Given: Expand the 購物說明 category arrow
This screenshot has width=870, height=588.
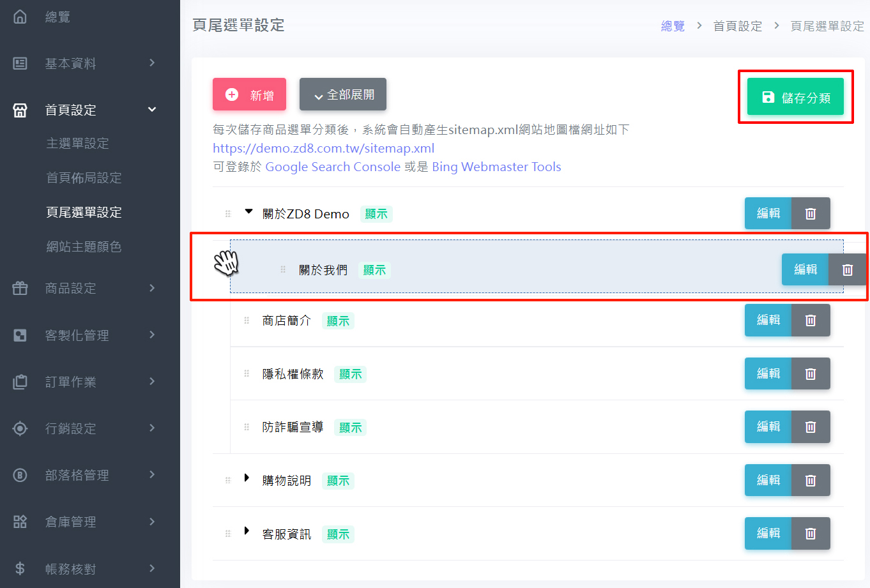Looking at the screenshot, I should [x=247, y=478].
